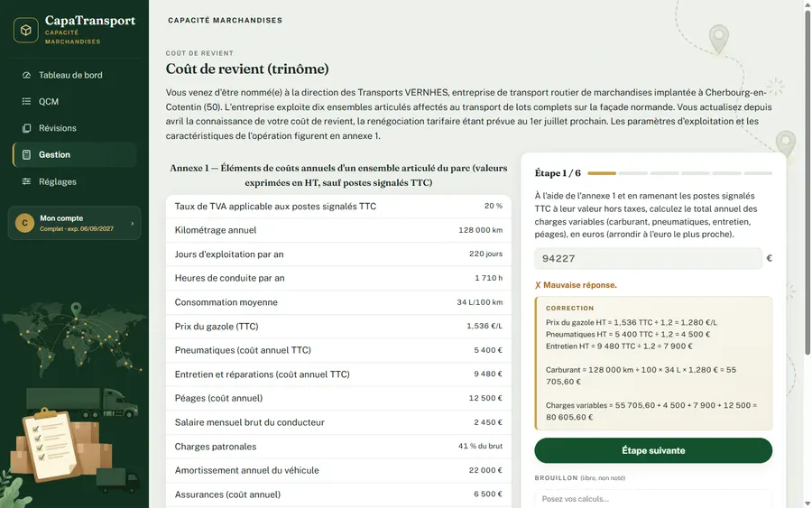Click the value '5 400 €'
Image resolution: width=812 pixels, height=508 pixels.
488,350
